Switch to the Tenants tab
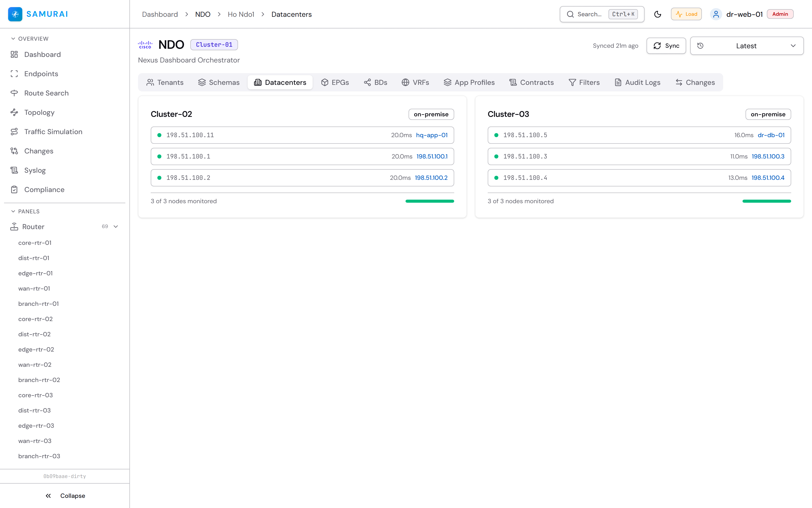This screenshot has width=812, height=508. (165, 82)
